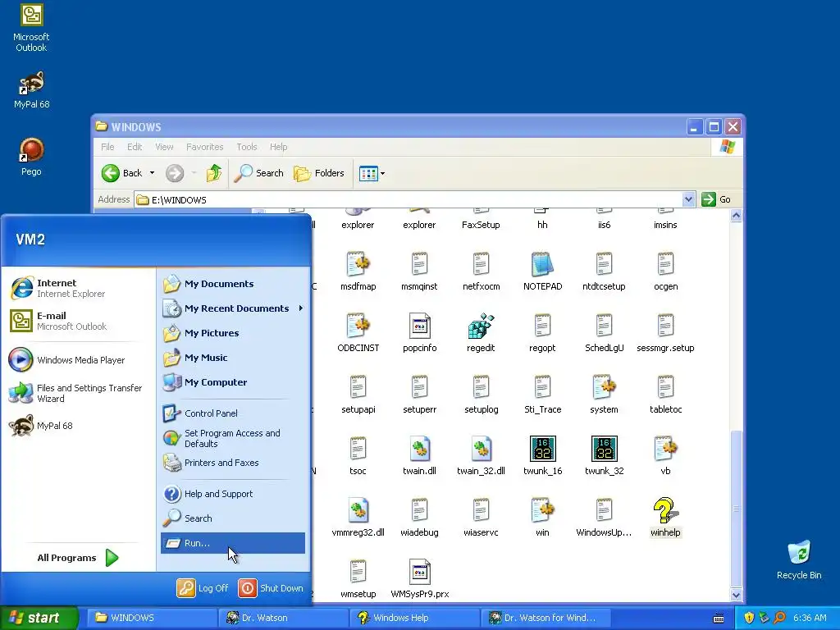
Task: Open the Help menu
Action: [278, 147]
